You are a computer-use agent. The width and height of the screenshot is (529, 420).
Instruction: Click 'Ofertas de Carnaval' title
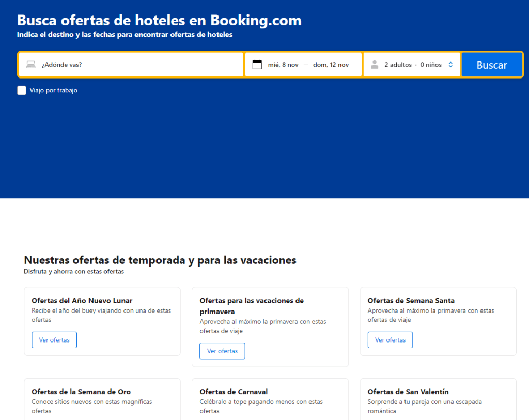[234, 391]
